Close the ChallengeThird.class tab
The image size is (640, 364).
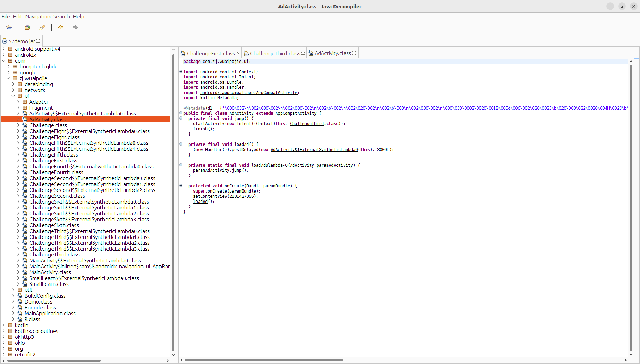tap(303, 53)
